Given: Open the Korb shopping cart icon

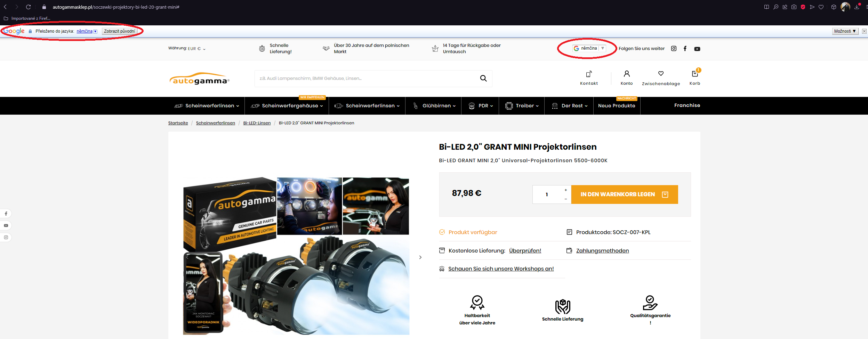Looking at the screenshot, I should coord(694,74).
